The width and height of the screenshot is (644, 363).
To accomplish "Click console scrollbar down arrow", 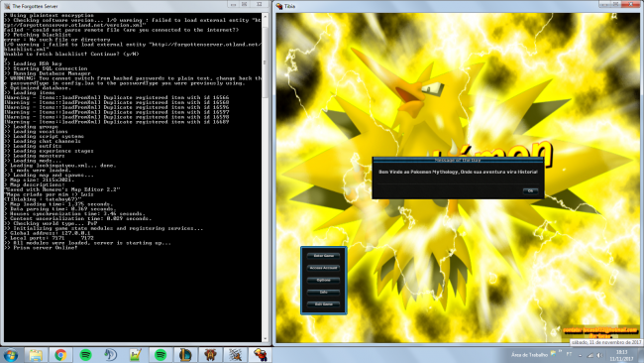I will click(265, 339).
